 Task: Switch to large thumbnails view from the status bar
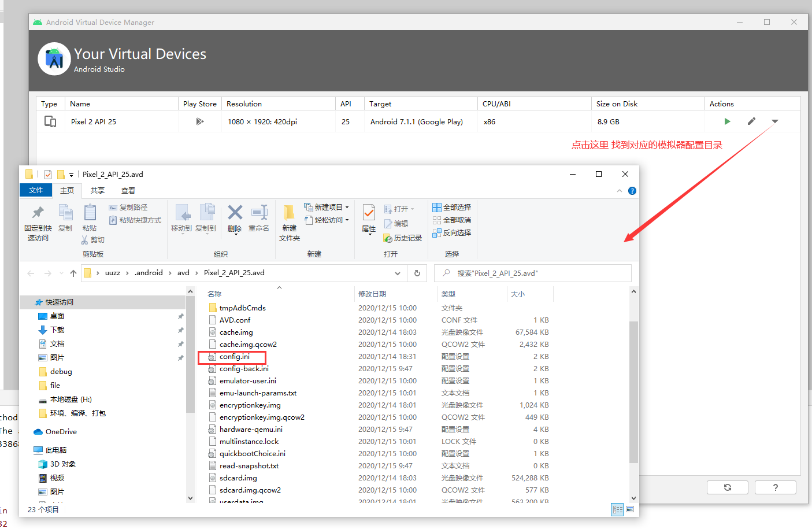coord(630,509)
